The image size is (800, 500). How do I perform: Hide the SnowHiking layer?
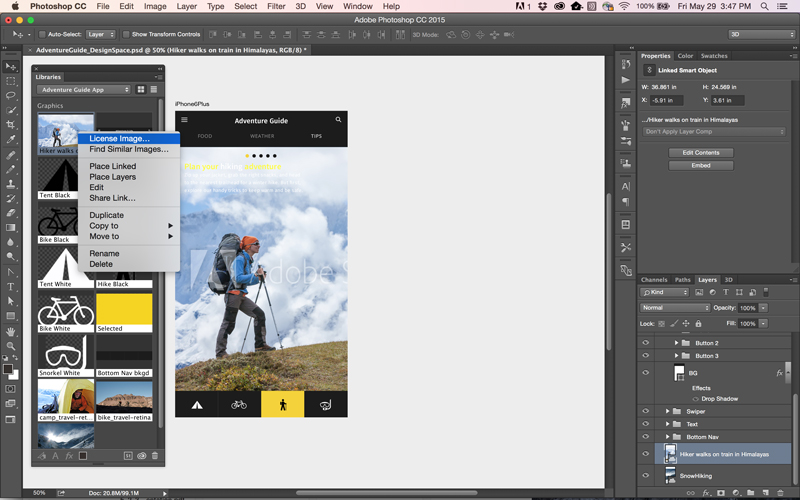(x=646, y=476)
